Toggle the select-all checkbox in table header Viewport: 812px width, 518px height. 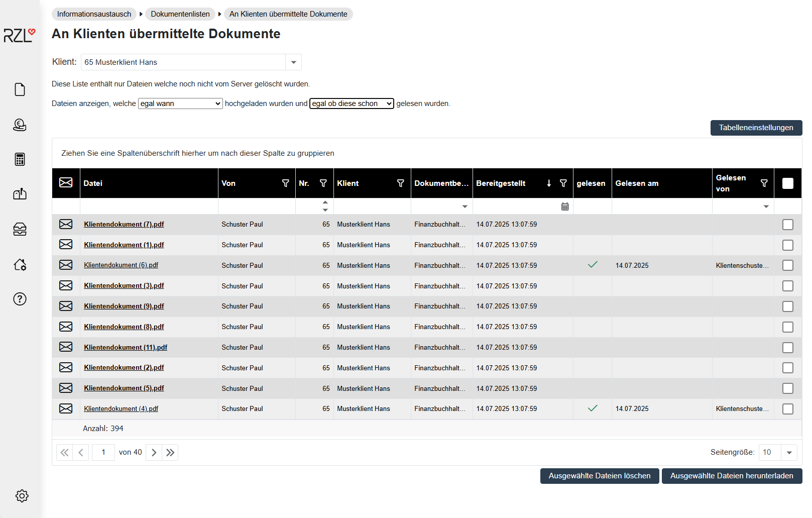pyautogui.click(x=787, y=183)
